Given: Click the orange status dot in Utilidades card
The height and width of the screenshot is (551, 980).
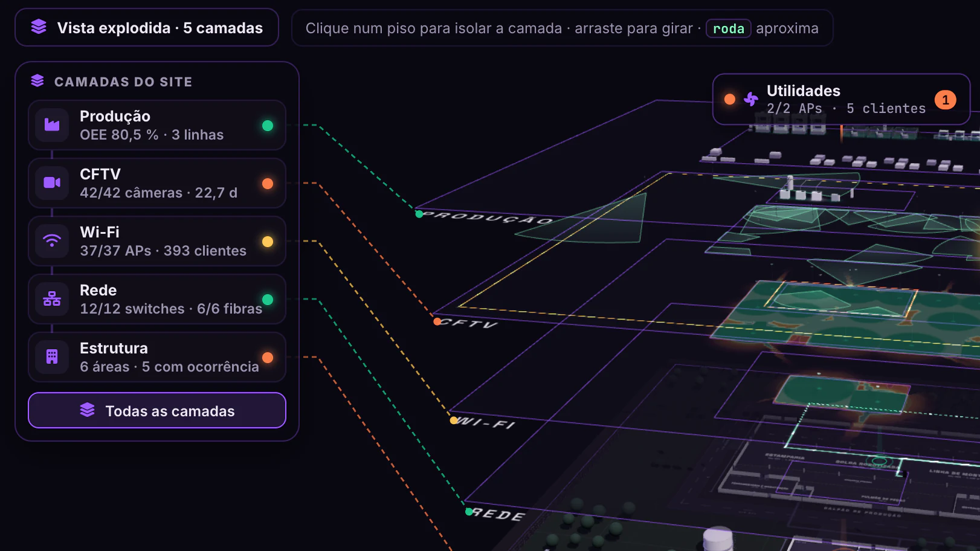Looking at the screenshot, I should click(x=730, y=99).
